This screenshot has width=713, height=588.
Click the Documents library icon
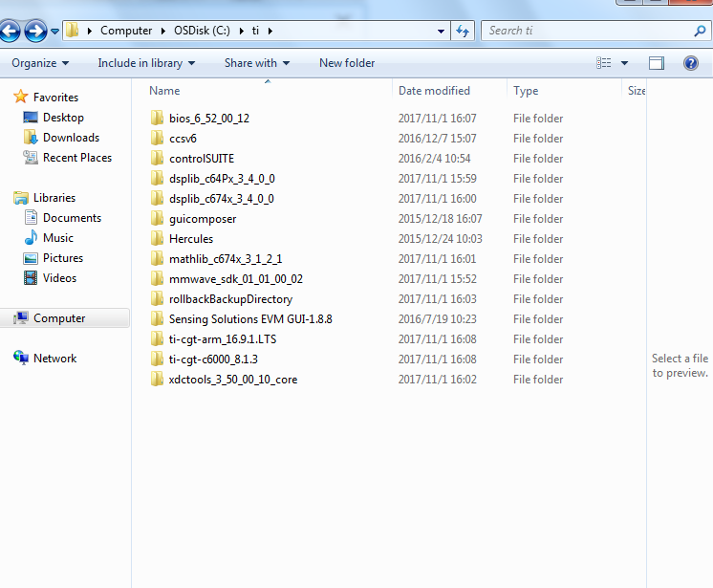[31, 217]
